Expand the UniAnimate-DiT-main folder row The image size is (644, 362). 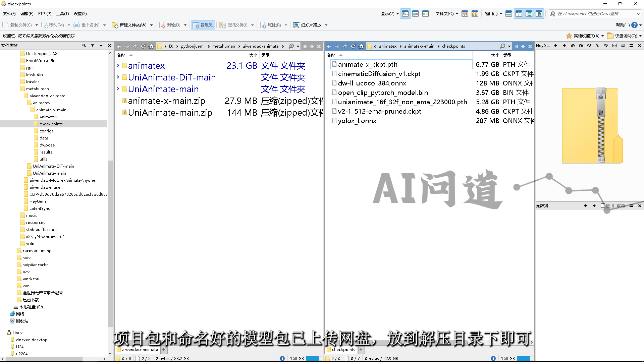(118, 77)
